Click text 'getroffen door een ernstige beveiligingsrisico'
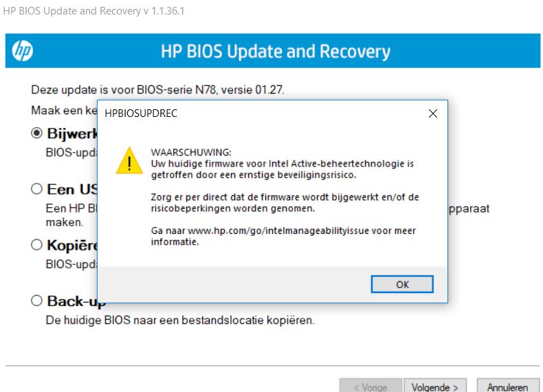 253,175
